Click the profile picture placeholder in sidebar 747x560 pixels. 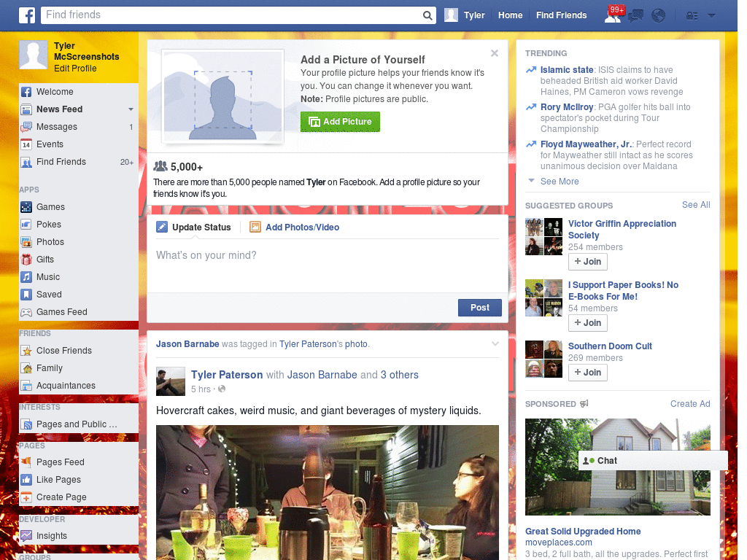point(34,55)
